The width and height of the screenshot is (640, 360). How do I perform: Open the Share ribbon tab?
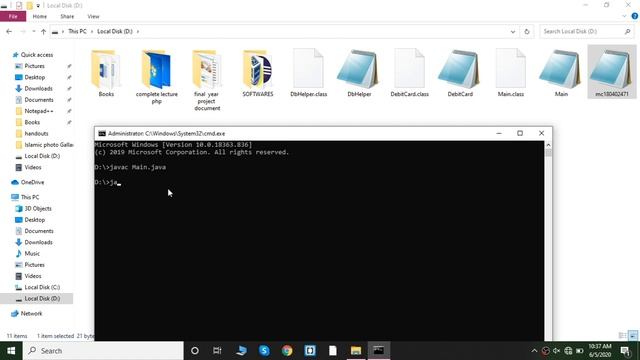tap(67, 16)
